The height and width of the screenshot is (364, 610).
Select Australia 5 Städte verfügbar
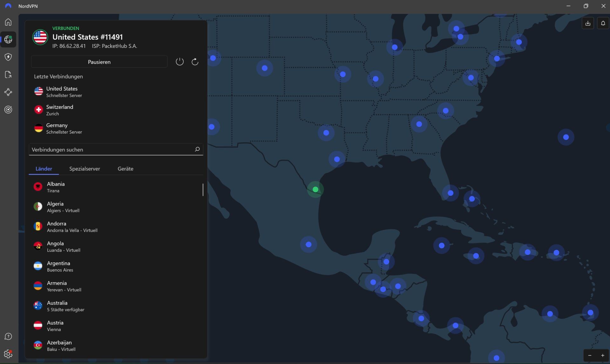point(116,306)
